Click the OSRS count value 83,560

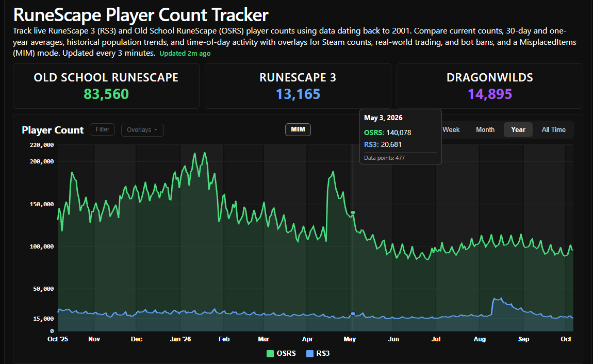106,94
